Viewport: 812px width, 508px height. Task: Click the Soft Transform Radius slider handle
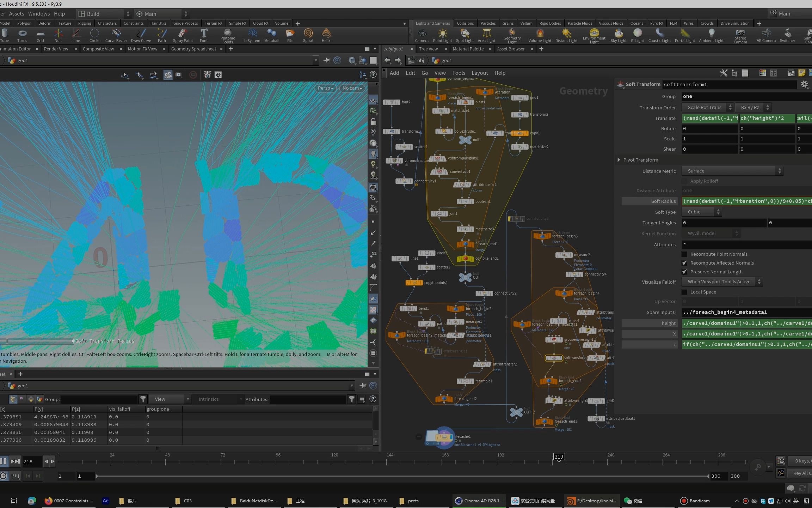point(7,341)
